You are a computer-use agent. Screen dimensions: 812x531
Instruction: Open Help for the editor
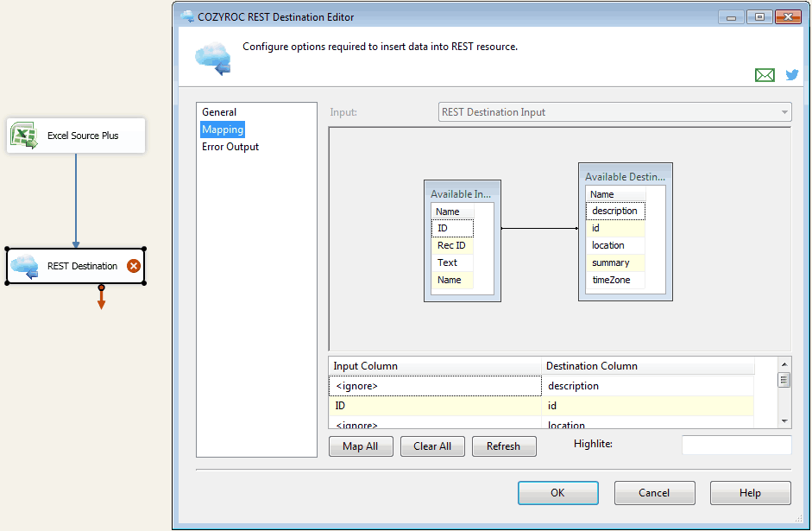[750, 493]
